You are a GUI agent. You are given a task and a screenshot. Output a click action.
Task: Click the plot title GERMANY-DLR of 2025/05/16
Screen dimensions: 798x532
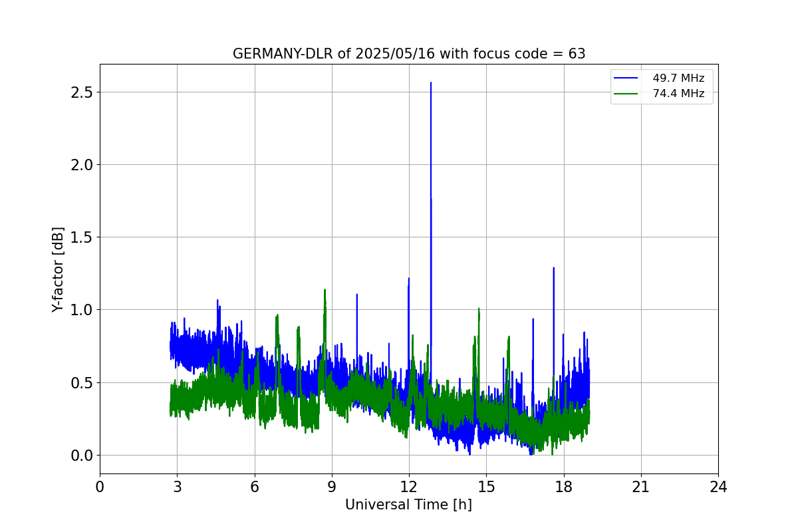pyautogui.click(x=409, y=54)
